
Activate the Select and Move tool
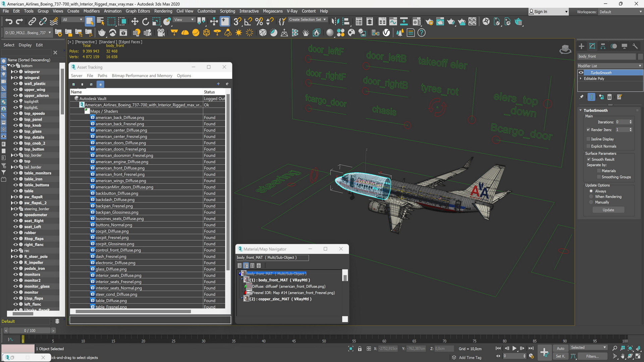135,22
